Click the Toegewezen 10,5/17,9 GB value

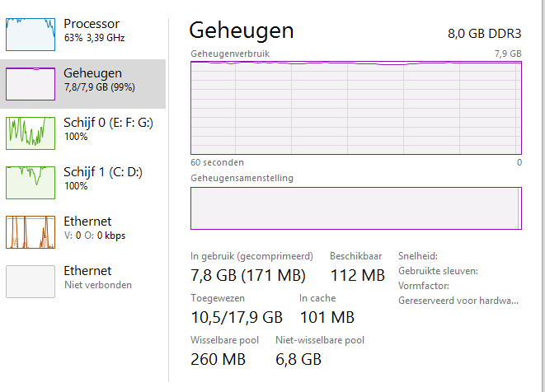point(237,317)
